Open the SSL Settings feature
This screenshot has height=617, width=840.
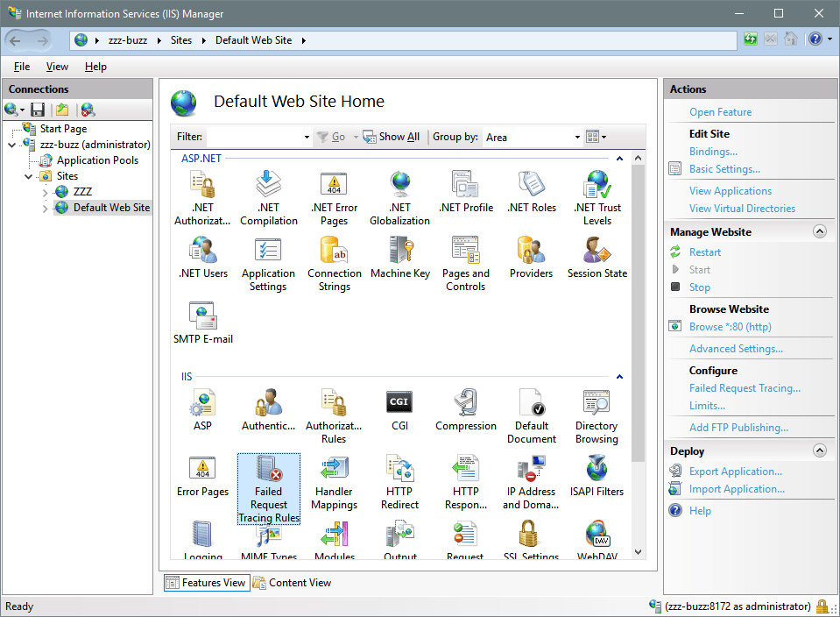tap(531, 536)
